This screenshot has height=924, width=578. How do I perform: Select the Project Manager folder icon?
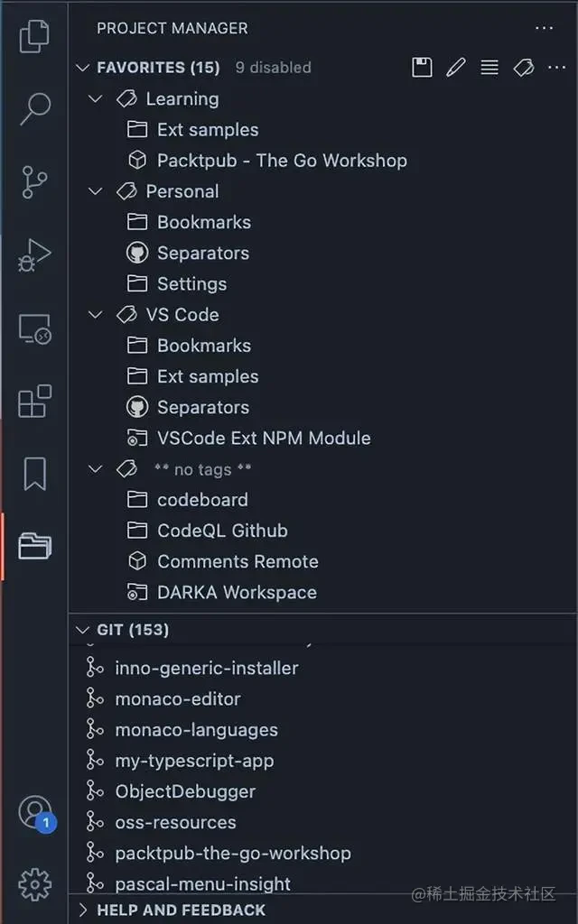pyautogui.click(x=35, y=546)
